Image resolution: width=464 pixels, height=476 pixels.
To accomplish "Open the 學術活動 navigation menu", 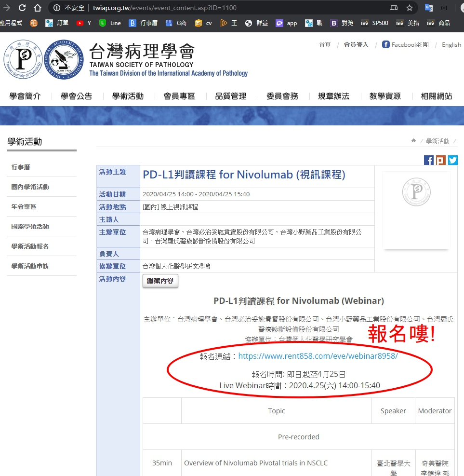I will tap(128, 96).
